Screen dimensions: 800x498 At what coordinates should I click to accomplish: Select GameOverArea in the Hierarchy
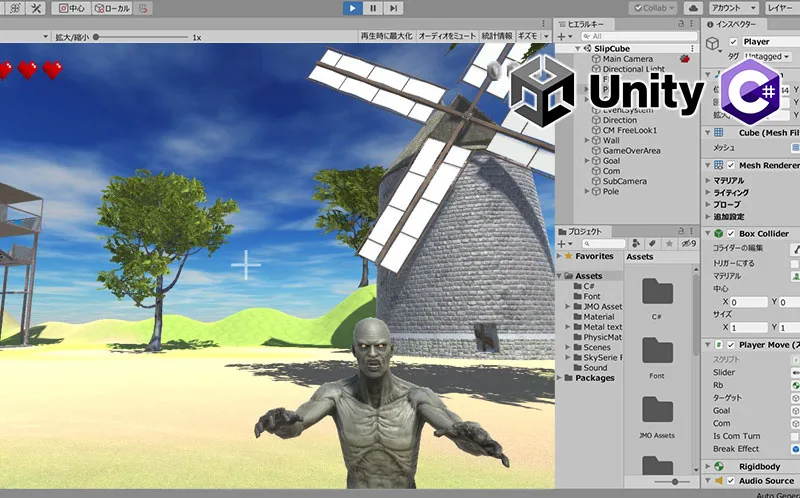click(x=632, y=151)
